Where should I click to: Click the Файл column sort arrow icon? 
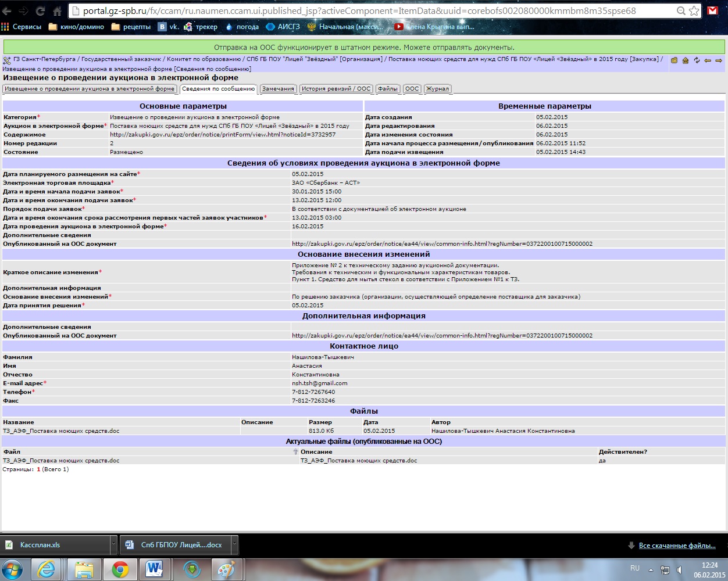295,451
